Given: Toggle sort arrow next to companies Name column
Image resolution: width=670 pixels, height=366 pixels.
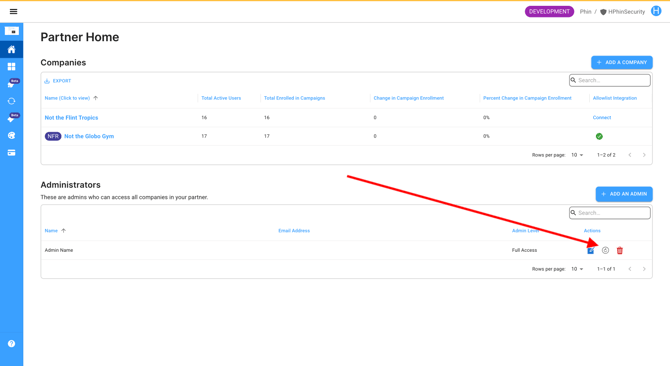Looking at the screenshot, I should coord(96,98).
